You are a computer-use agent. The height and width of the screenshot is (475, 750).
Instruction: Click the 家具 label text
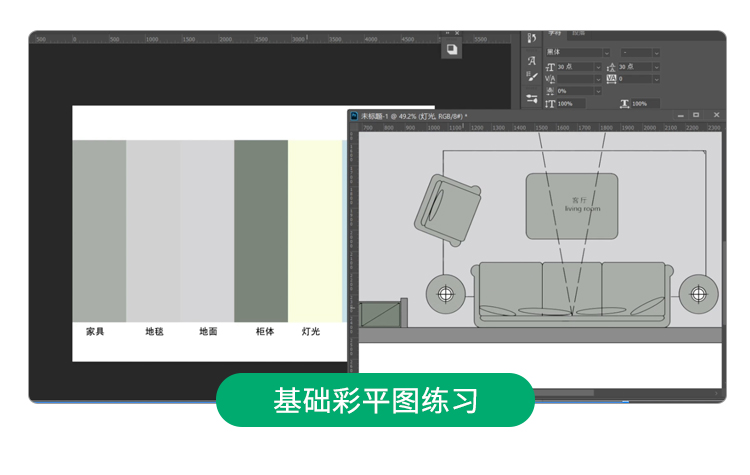[x=95, y=331]
